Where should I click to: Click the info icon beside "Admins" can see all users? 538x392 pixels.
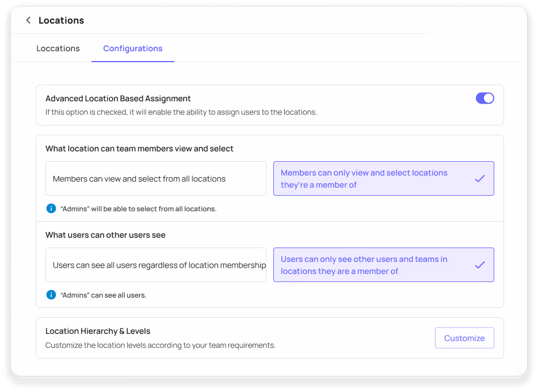point(51,295)
